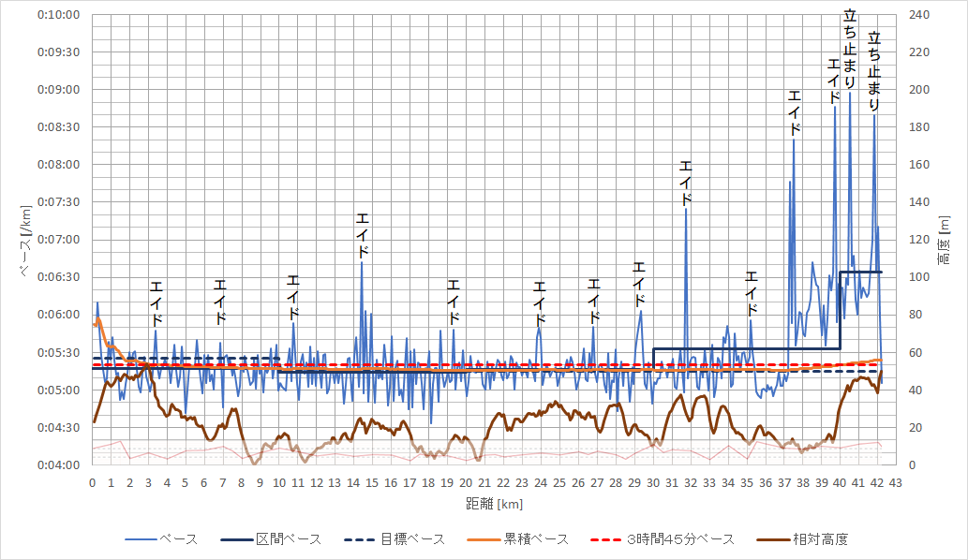Select the 0:07:00 pace tick label

pyautogui.click(x=59, y=240)
